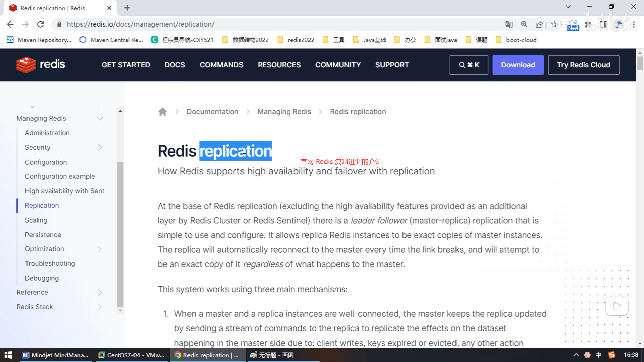Collapse the Managing Redis section
The width and height of the screenshot is (644, 362).
point(100,119)
